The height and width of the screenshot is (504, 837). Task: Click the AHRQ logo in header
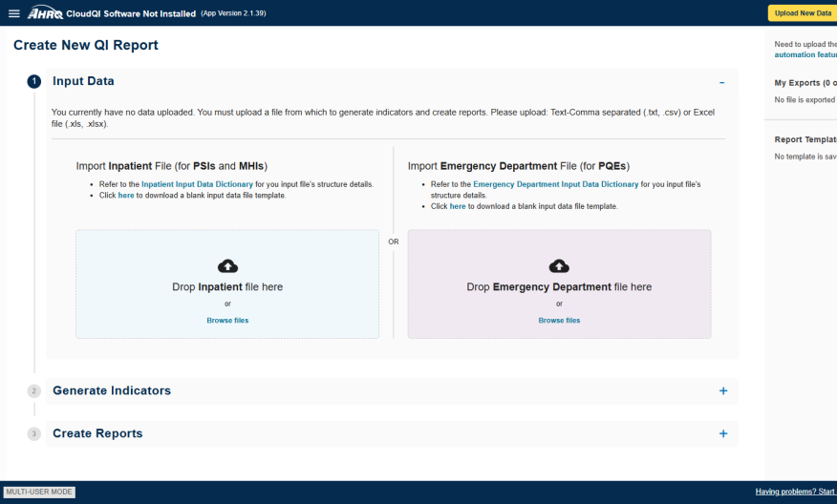(47, 13)
